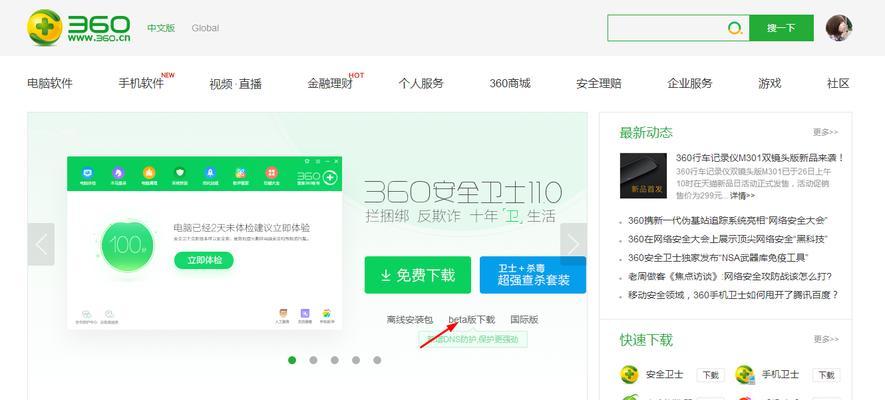This screenshot has width=885, height=400.
Task: Open headline 360行车记录仪M301双镜头版新品来袭
Action: click(x=760, y=158)
